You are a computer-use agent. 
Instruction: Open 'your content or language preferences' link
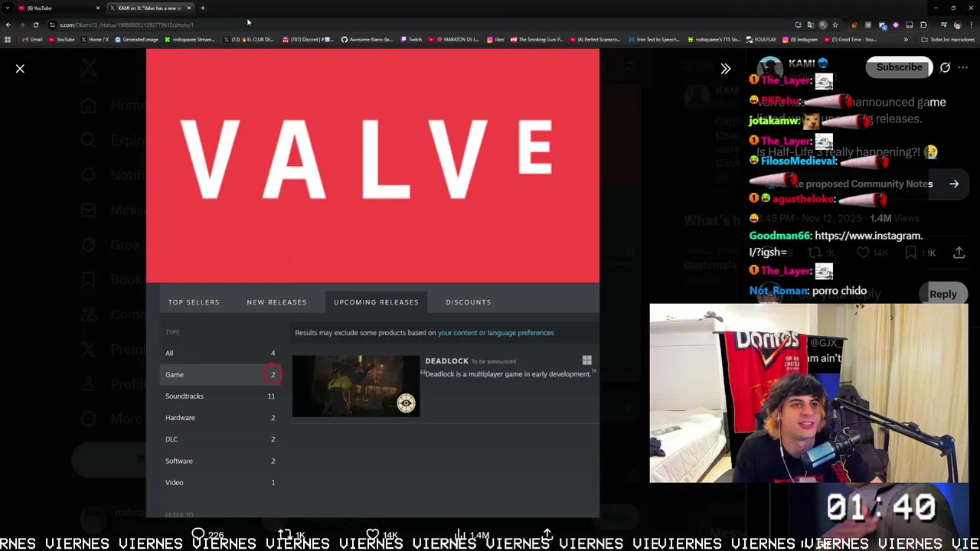[495, 333]
